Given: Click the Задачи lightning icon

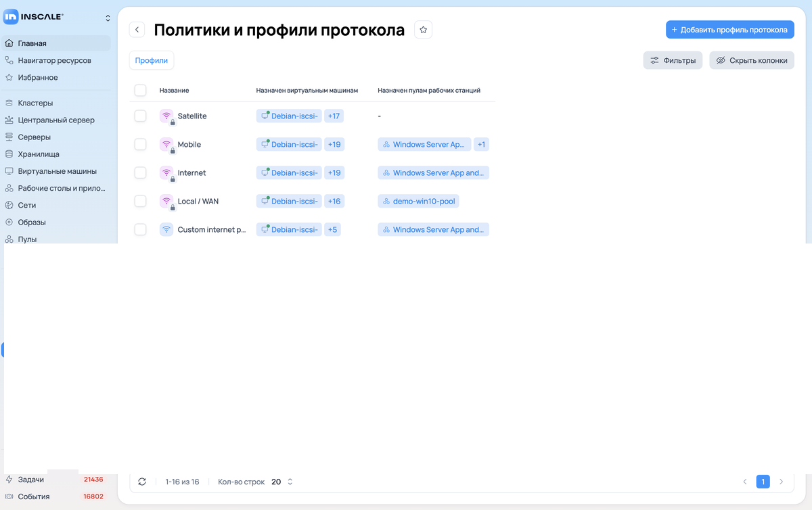Looking at the screenshot, I should (x=9, y=480).
